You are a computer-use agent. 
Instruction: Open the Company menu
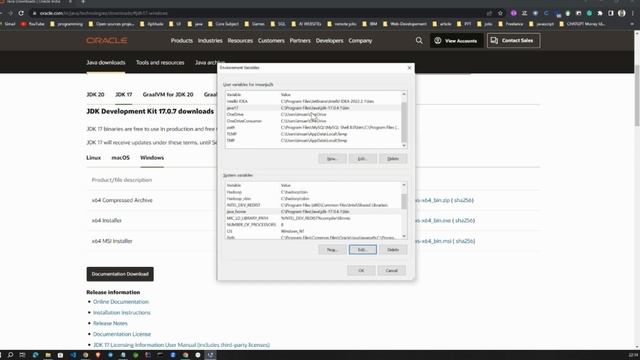click(x=360, y=40)
